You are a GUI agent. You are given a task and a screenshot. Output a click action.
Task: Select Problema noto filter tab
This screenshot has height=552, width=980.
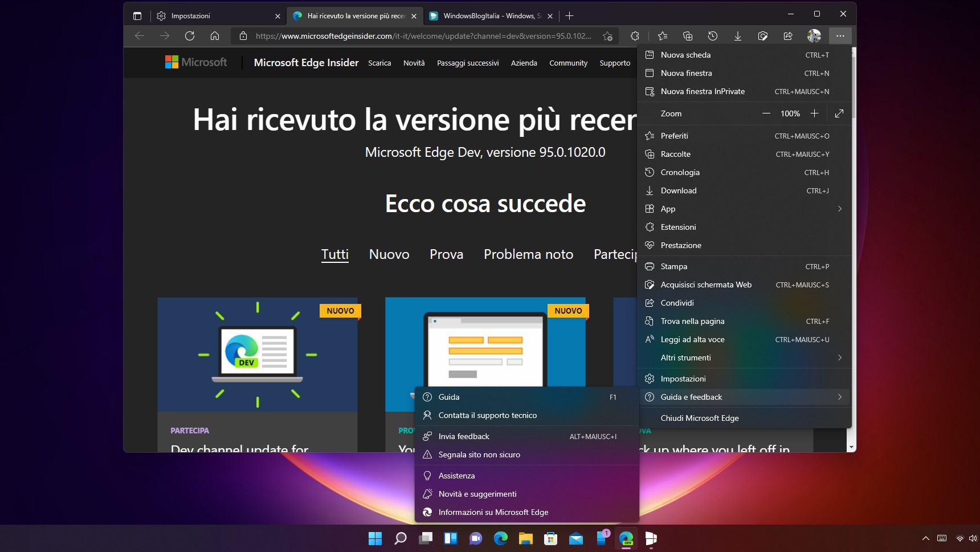pyautogui.click(x=528, y=254)
